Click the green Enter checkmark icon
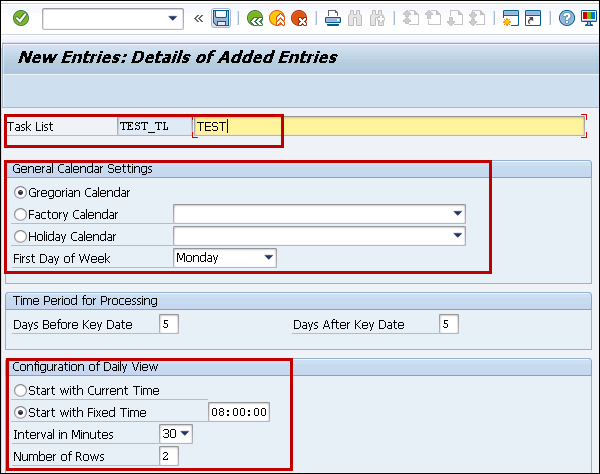 click(x=21, y=18)
